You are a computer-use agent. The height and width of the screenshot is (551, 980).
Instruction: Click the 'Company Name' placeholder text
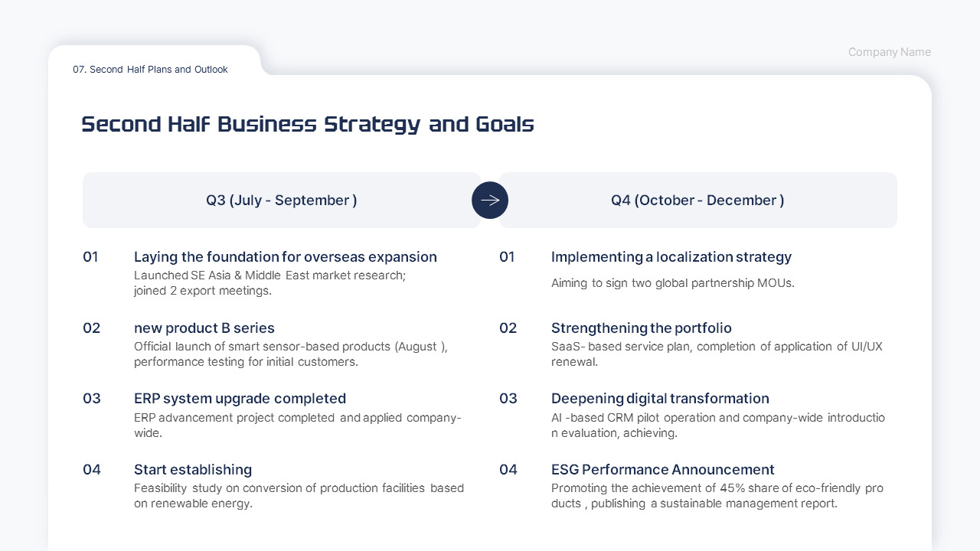pyautogui.click(x=889, y=52)
